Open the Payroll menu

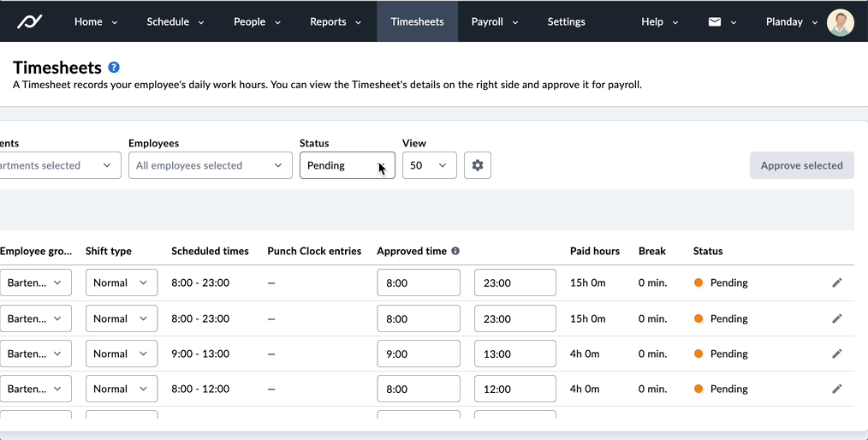tap(494, 21)
